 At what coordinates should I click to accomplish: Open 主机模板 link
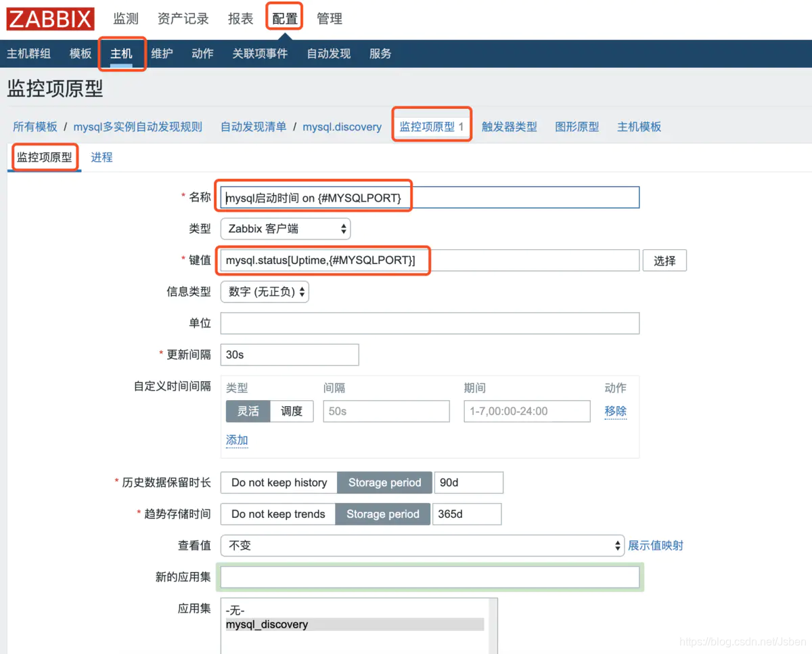pos(639,127)
